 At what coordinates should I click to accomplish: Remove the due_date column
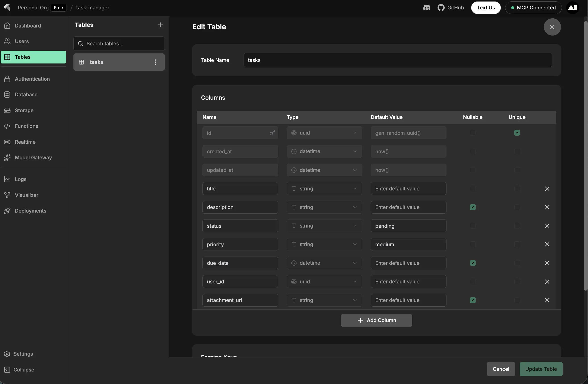[x=547, y=263]
